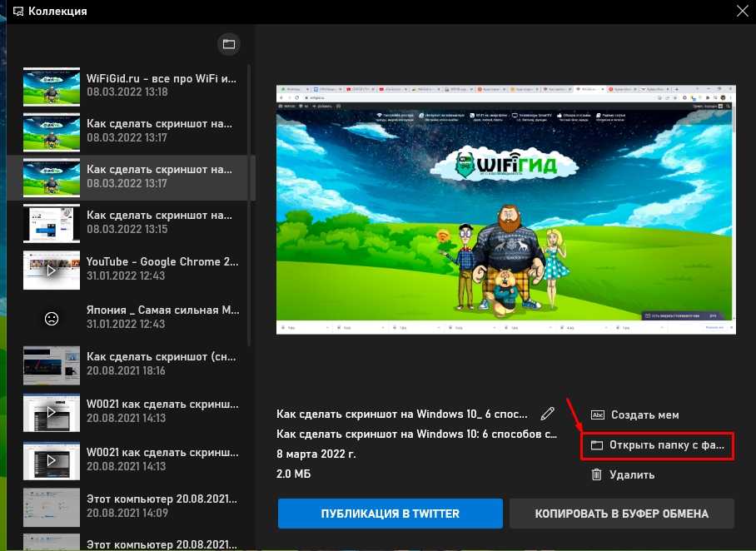This screenshot has width=756, height=551.
Task: Click the Abc icon for Создать мем
Action: 596,414
